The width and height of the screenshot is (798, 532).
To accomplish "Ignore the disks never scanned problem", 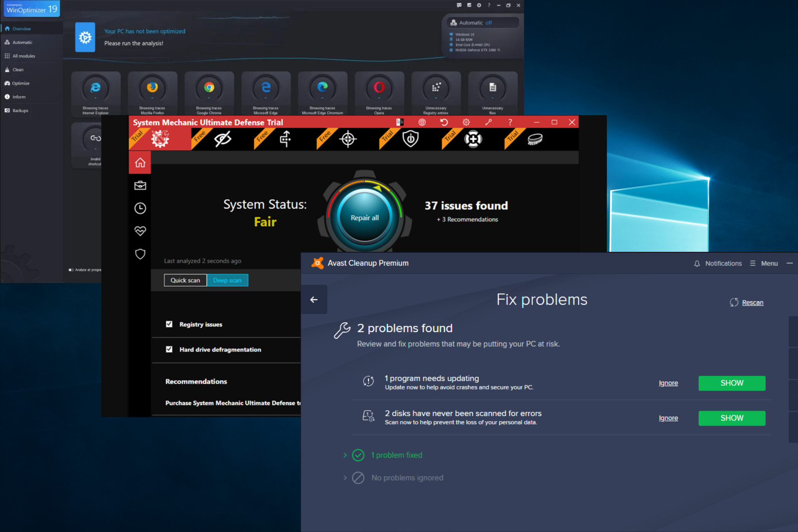I will click(668, 418).
